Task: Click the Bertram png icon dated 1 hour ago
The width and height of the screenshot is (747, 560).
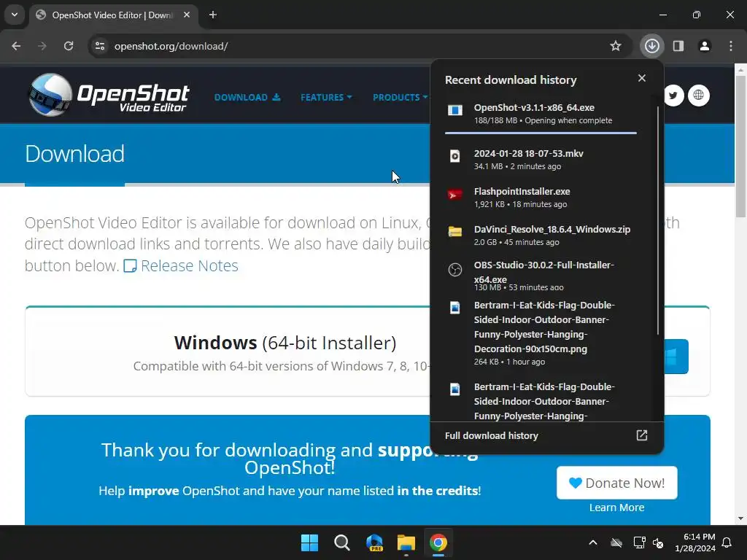Action: click(x=455, y=308)
